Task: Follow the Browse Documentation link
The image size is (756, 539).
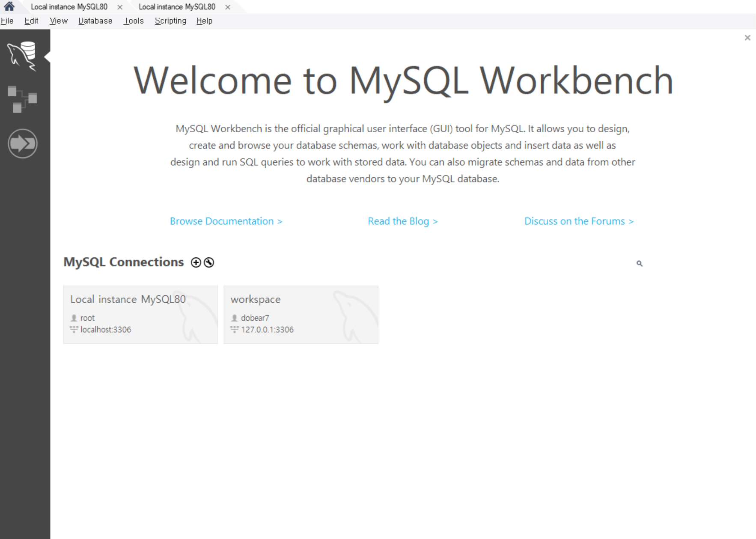Action: tap(226, 221)
